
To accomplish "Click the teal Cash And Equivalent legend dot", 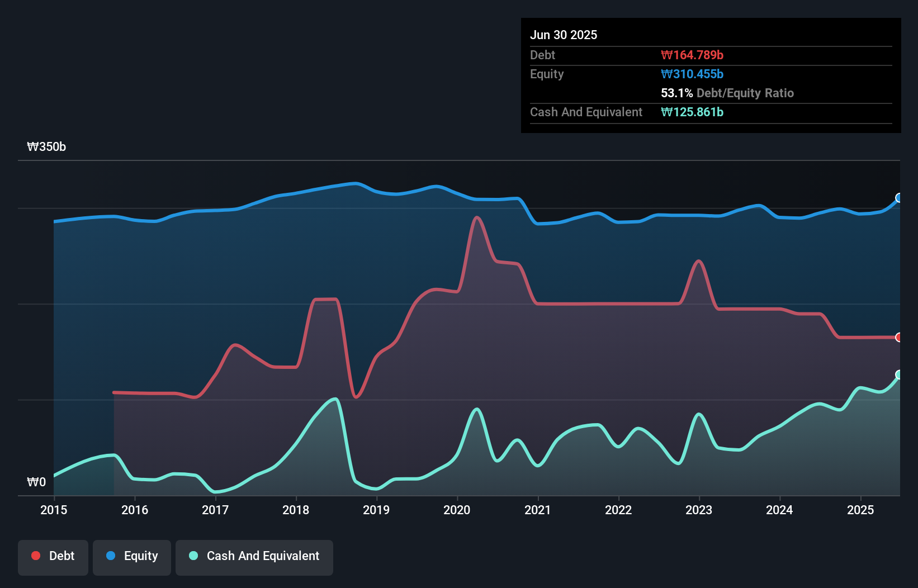I will pyautogui.click(x=192, y=556).
